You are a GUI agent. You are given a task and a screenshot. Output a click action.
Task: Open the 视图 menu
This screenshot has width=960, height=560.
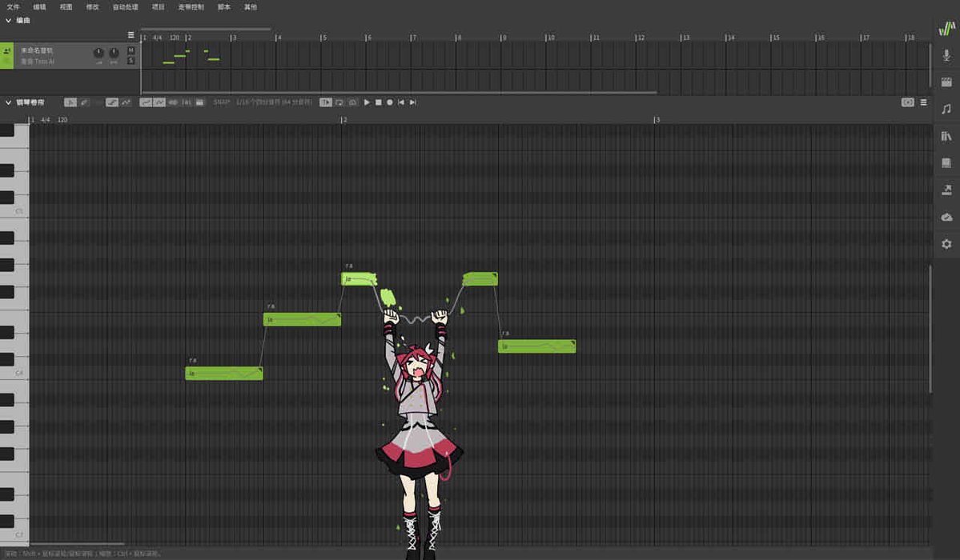coord(66,6)
